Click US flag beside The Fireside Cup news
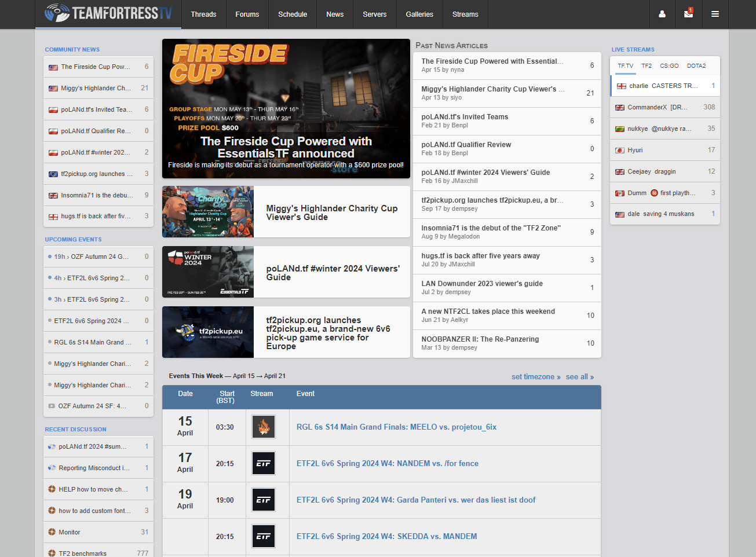756x557 pixels. [53, 67]
